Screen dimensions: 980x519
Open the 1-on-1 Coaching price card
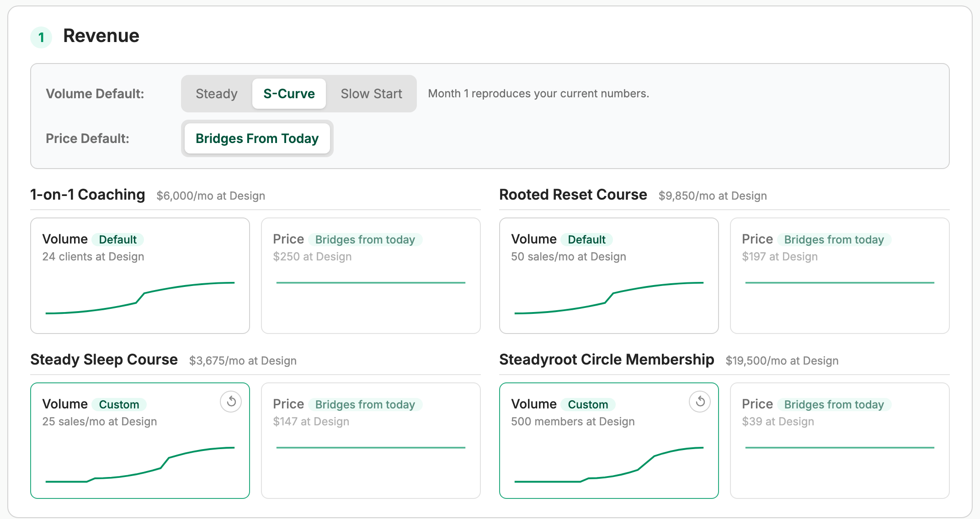[371, 275]
